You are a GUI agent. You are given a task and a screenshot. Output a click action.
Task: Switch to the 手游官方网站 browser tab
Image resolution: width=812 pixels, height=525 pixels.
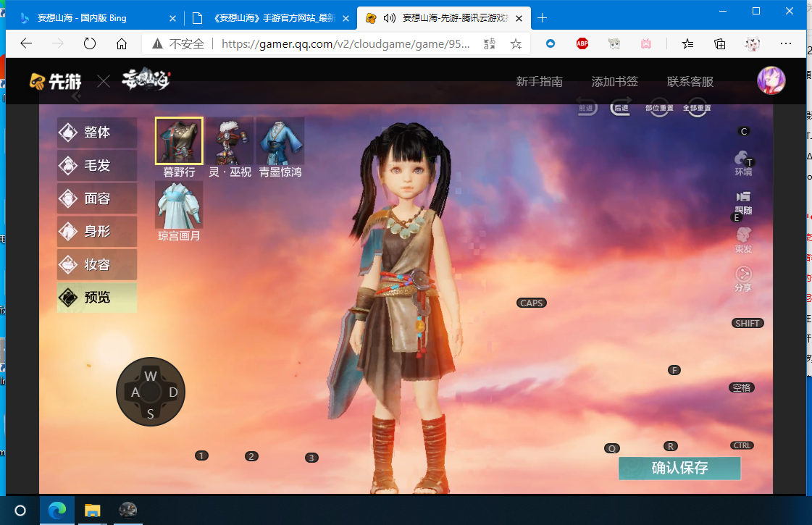click(269, 18)
